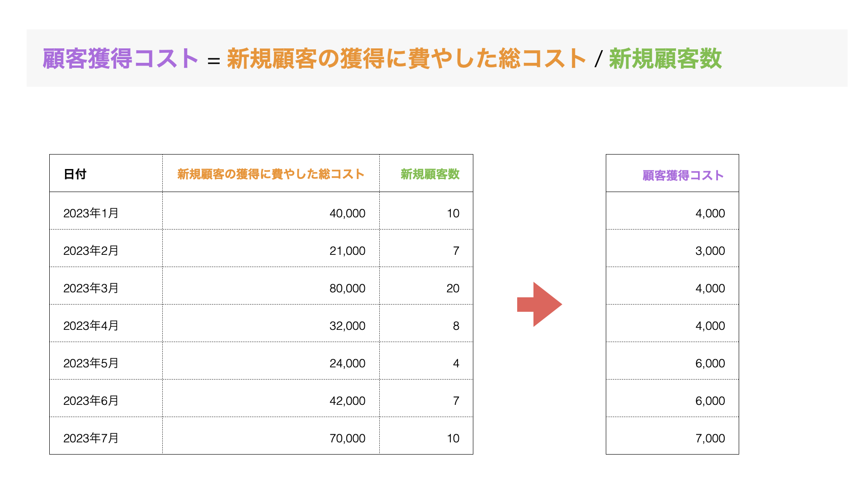The width and height of the screenshot is (868, 488).
Task: Select the 2023年1月 date cell
Action: click(91, 213)
